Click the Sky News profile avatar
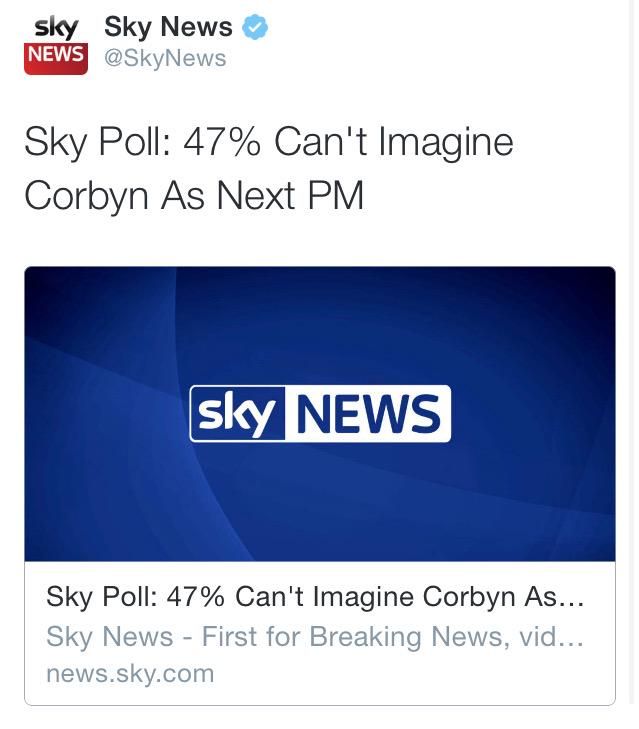Viewport: 639px width, 729px height. (56, 43)
